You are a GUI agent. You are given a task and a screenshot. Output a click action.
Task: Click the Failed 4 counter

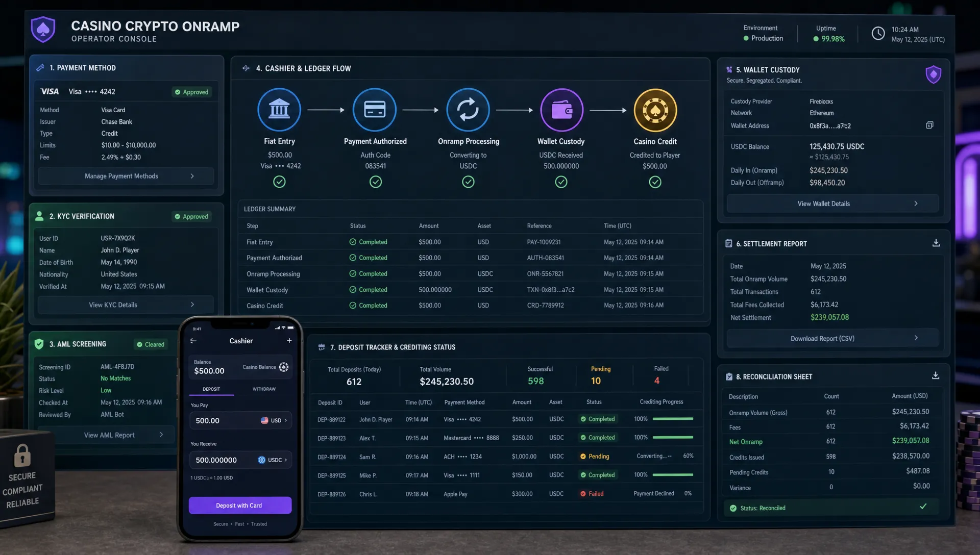point(660,375)
